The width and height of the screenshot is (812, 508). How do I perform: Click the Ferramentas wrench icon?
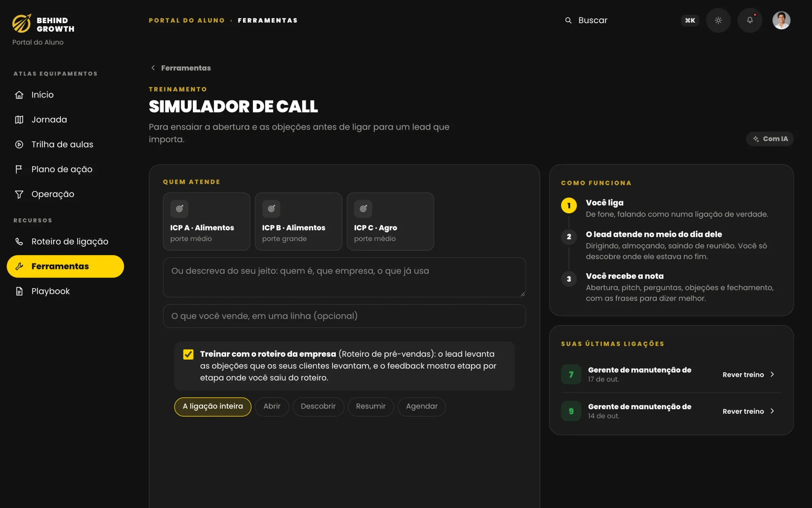[19, 266]
